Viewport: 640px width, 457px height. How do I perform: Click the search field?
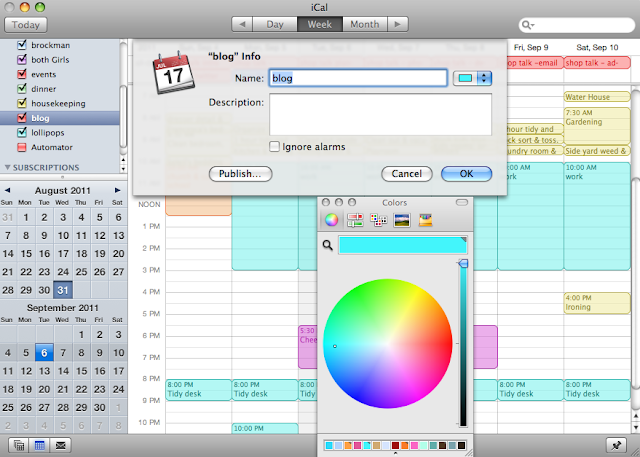(576, 25)
